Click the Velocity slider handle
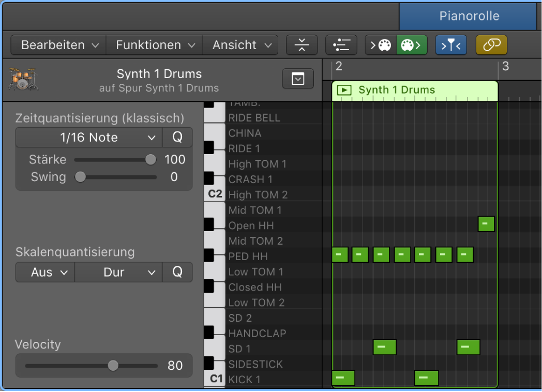542x392 pixels. tap(113, 366)
